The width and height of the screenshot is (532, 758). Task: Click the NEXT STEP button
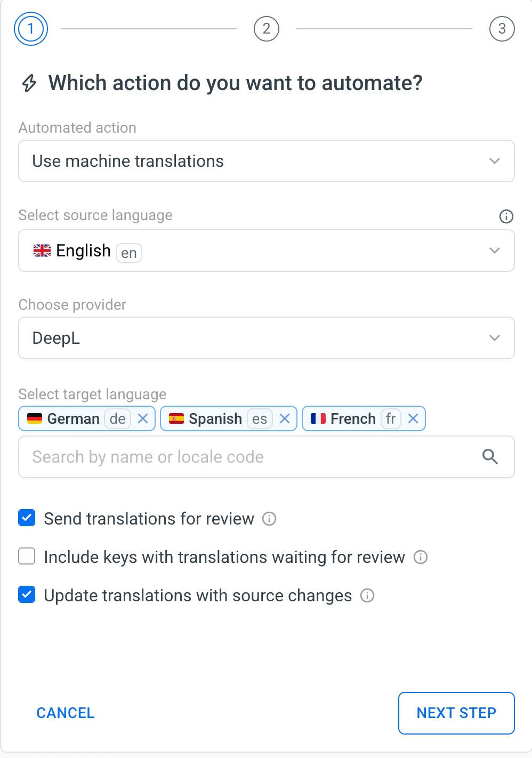click(456, 713)
